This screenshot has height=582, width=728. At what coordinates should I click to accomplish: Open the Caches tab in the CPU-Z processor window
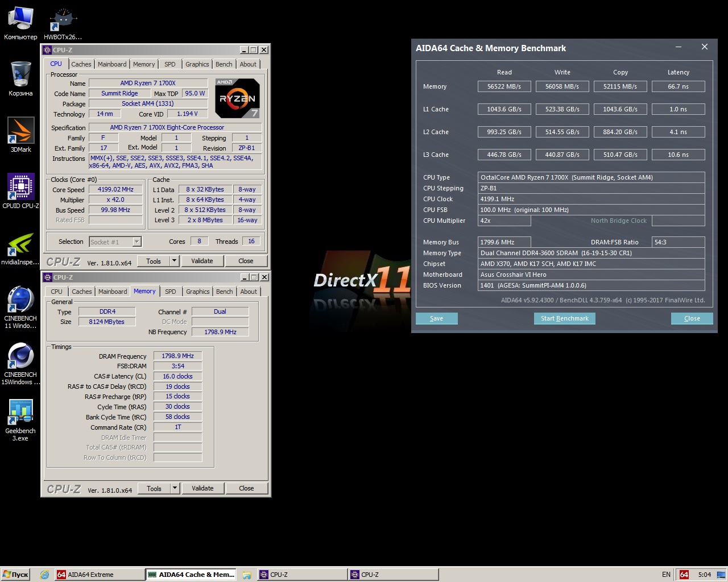81,64
